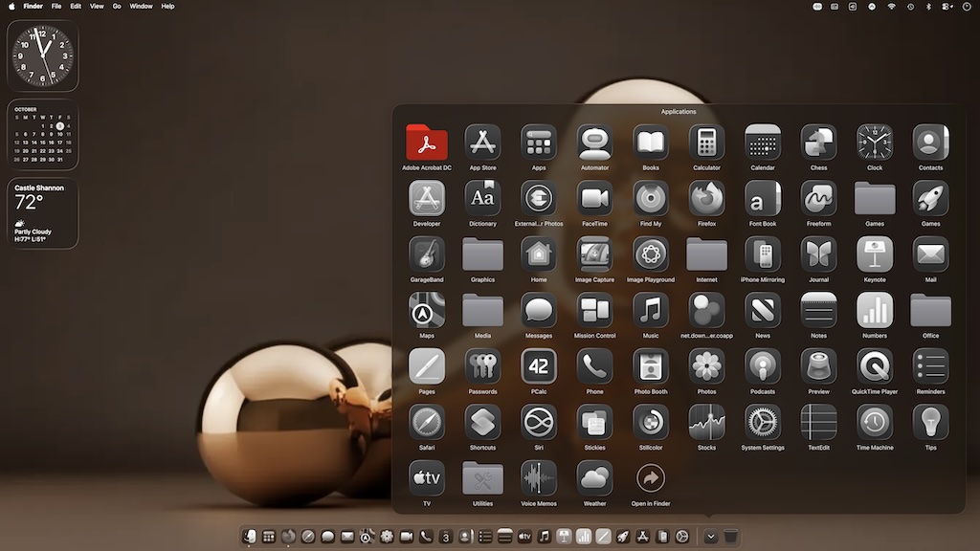Screen dimensions: 980x551
Task: Launch the Find My app
Action: (651, 198)
